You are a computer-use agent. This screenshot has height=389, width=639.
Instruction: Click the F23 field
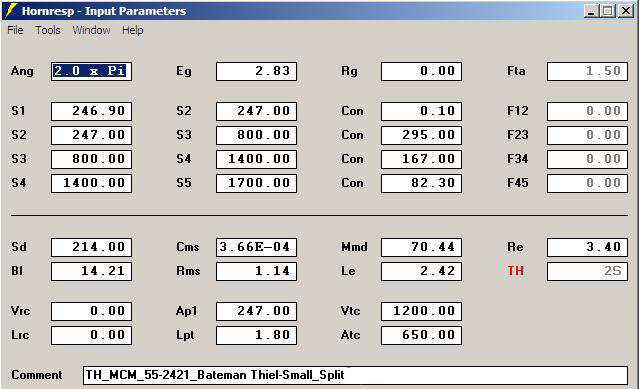coord(587,135)
